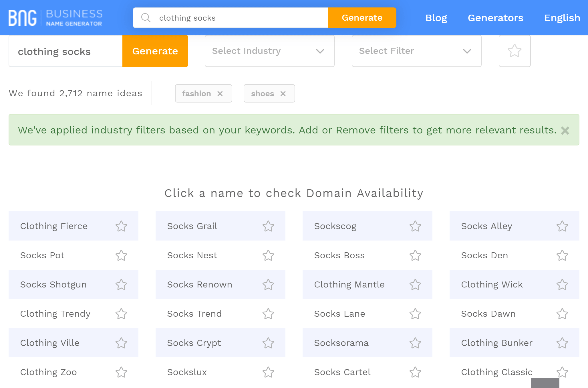Viewport: 588px width, 388px height.
Task: Click the star icon next to Clothing Trendy
Action: [x=122, y=314]
